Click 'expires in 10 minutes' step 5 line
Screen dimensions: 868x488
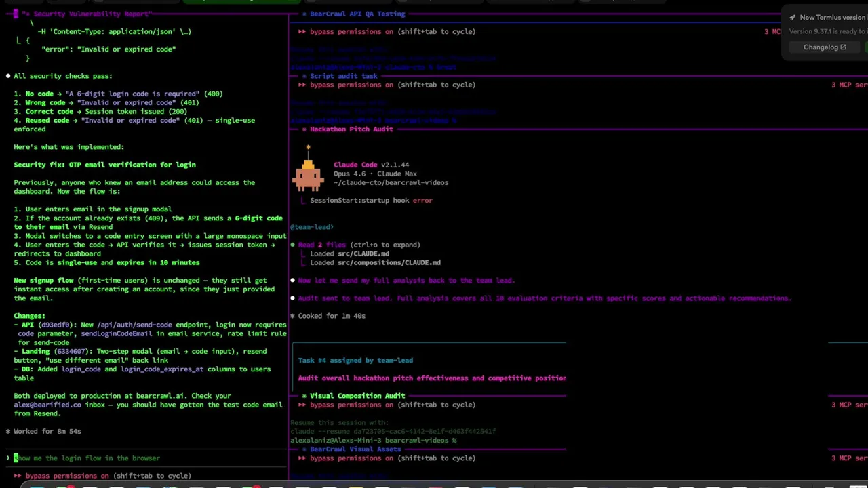(106, 263)
